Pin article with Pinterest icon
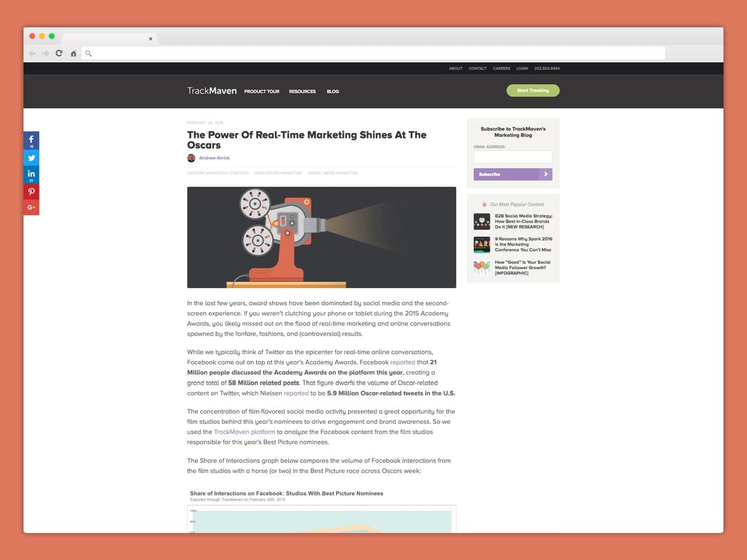This screenshot has height=560, width=747. [31, 192]
